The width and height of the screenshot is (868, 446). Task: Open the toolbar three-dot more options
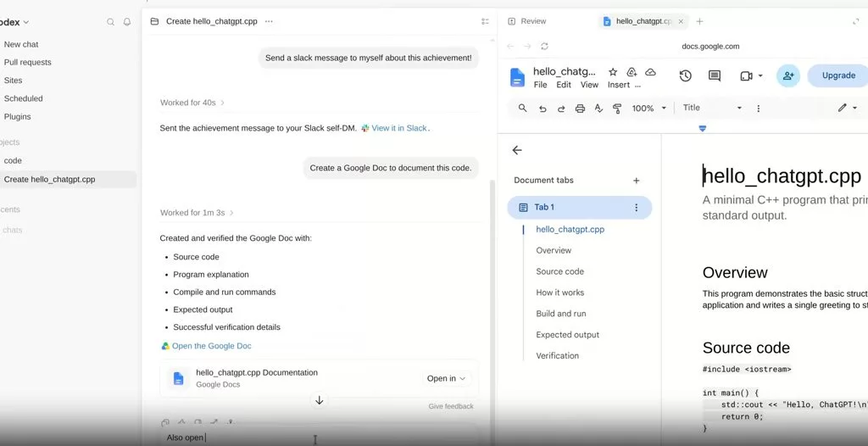click(x=759, y=109)
